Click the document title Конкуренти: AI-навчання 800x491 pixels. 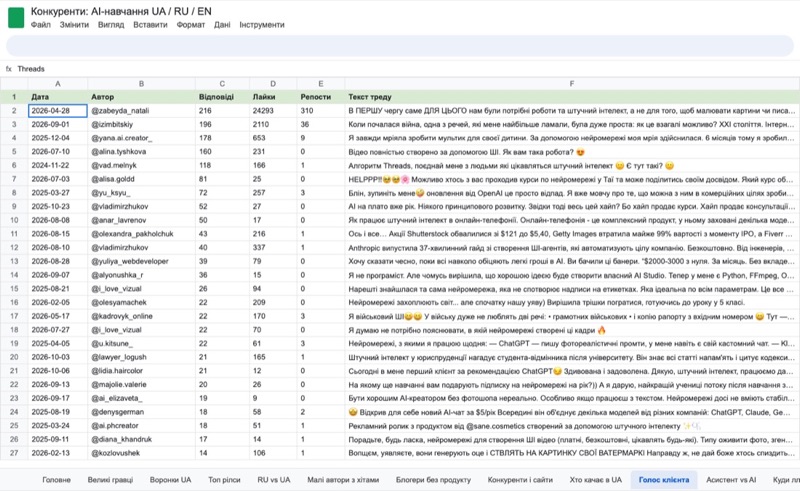click(x=121, y=11)
